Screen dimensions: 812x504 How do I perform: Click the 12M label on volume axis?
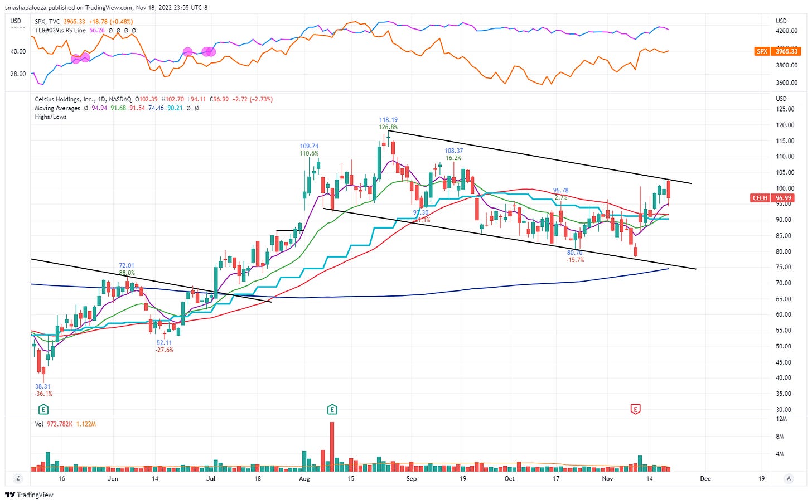pyautogui.click(x=781, y=419)
